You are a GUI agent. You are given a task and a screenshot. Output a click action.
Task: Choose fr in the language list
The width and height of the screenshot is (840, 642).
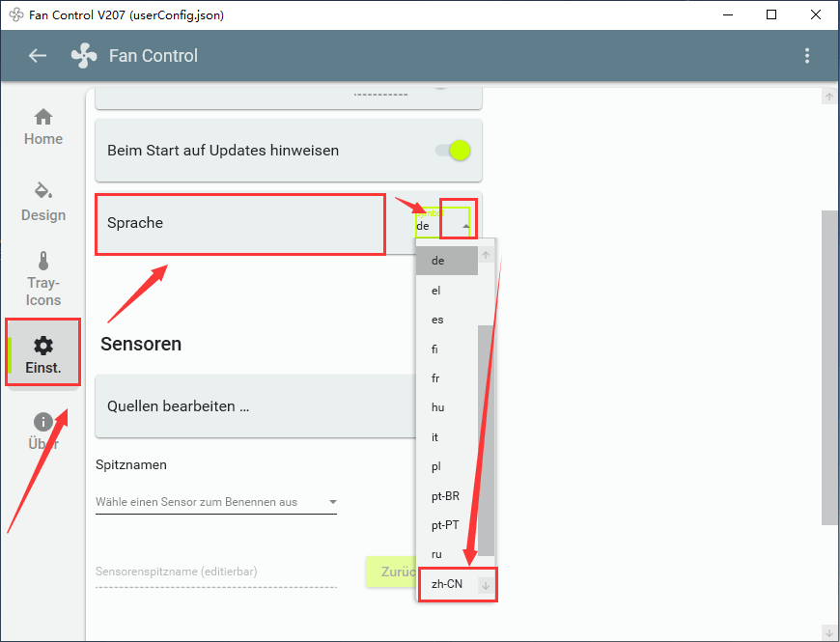pos(435,378)
